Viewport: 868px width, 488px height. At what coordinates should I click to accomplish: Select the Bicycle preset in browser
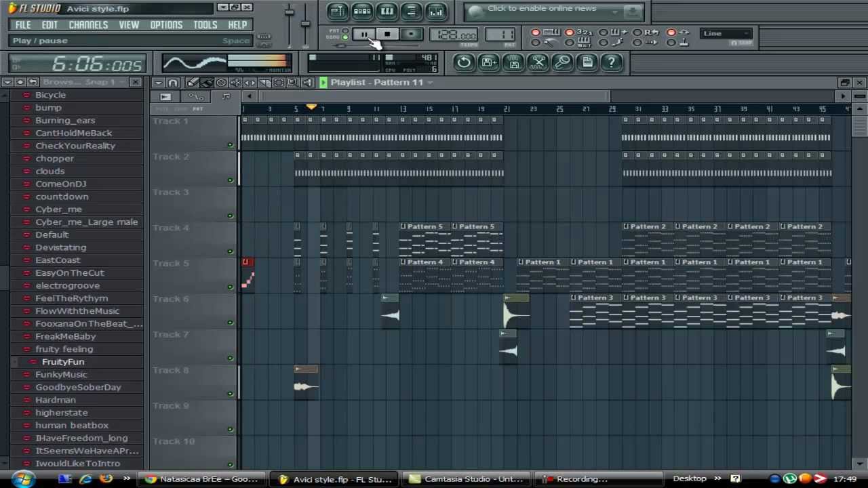pos(50,95)
